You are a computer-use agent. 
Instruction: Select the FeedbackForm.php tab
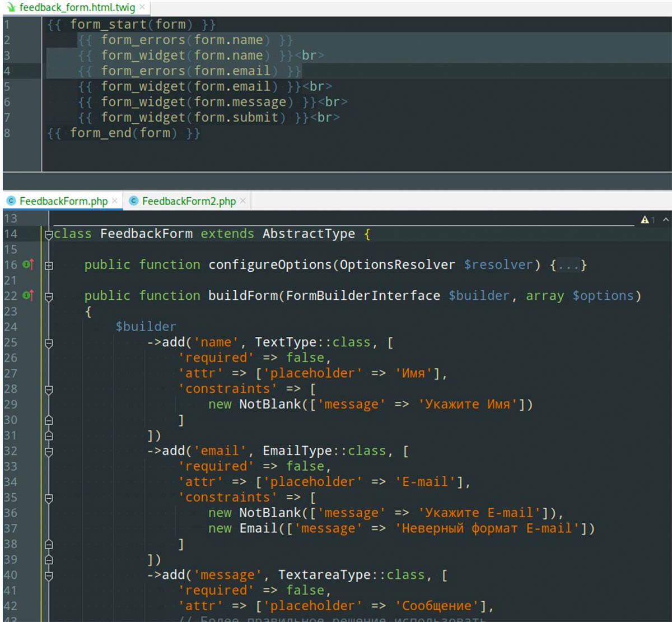(63, 201)
